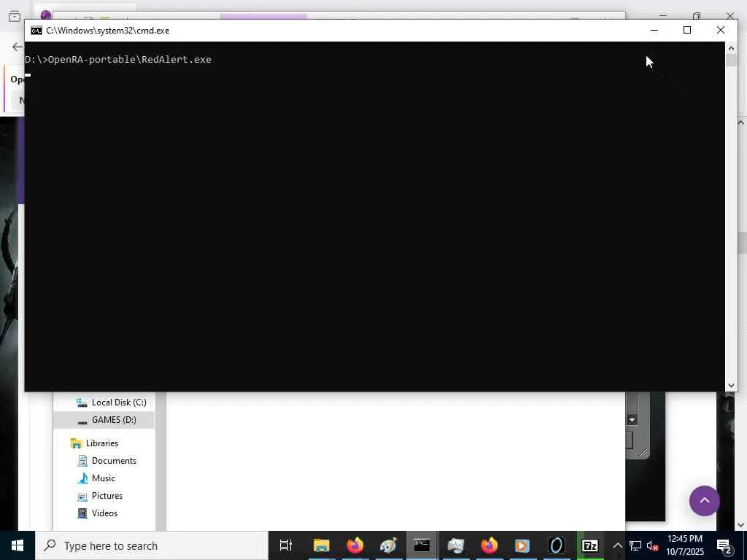Open Documents library in Explorer sidebar
Screen dimensions: 747x560
[x=114, y=461]
